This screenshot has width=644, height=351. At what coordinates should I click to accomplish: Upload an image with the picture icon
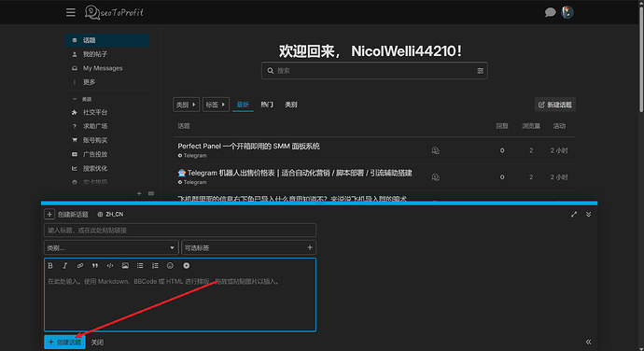coord(125,266)
